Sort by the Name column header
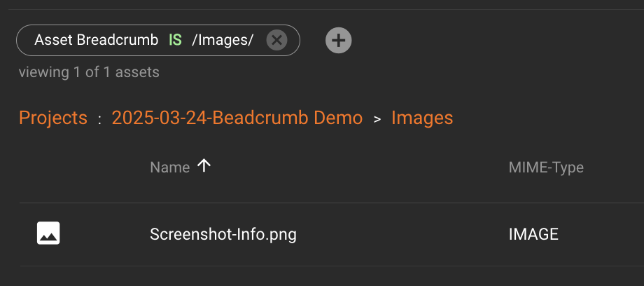Image resolution: width=644 pixels, height=286 pixels. pos(170,167)
